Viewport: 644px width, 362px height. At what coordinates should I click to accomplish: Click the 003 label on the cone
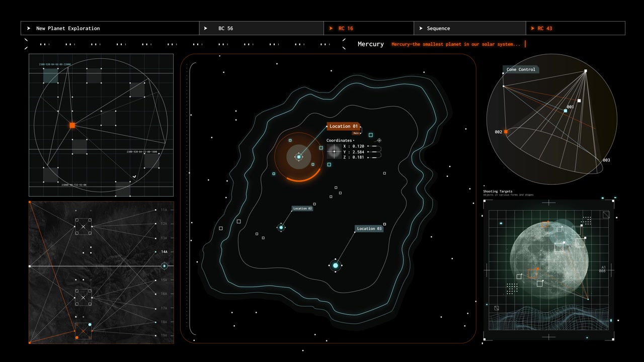tap(606, 160)
